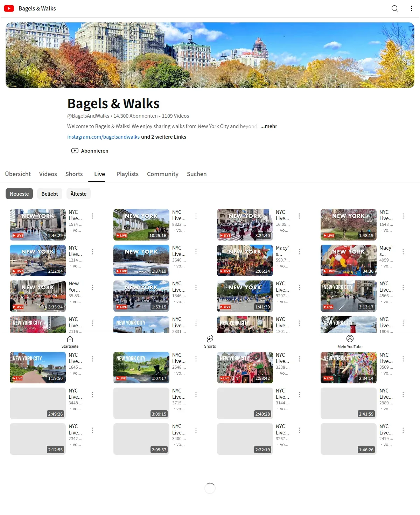Open menu for the 2:05:57 video
The height and width of the screenshot is (515, 420).
[196, 430]
